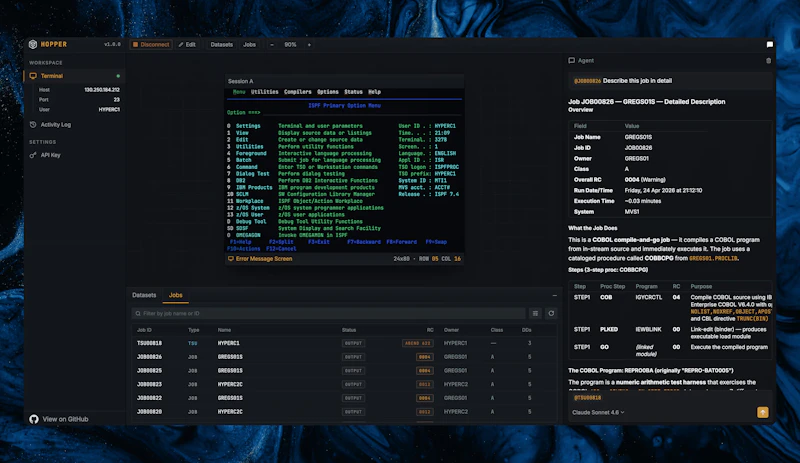Image resolution: width=800 pixels, height=463 pixels.
Task: Open Jobs from the top toolbar
Action: pos(249,44)
